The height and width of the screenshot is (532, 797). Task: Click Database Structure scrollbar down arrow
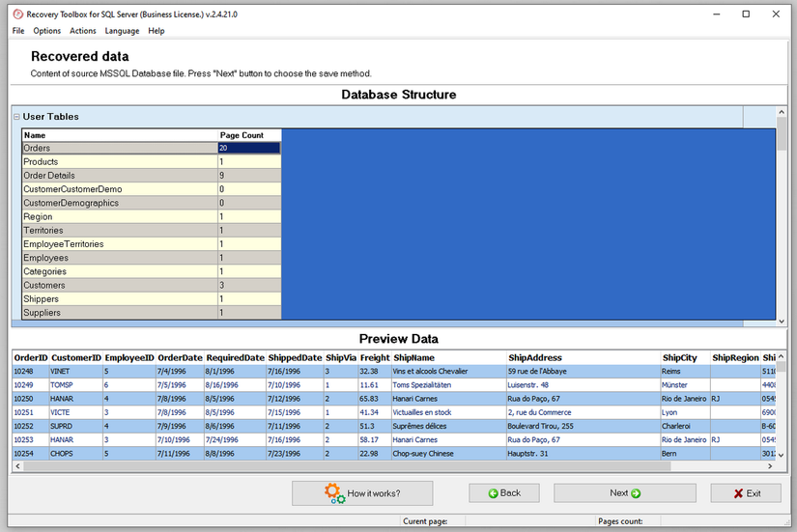[782, 322]
